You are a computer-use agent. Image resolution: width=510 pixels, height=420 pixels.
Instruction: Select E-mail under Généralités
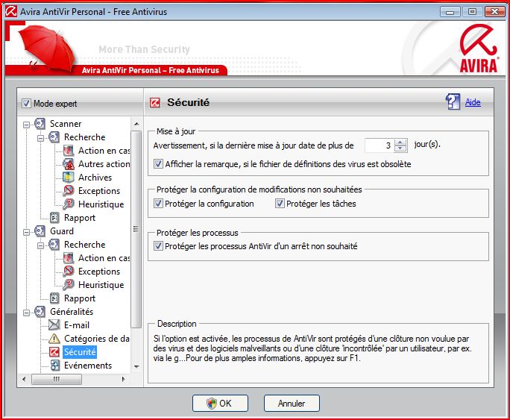[x=77, y=325]
